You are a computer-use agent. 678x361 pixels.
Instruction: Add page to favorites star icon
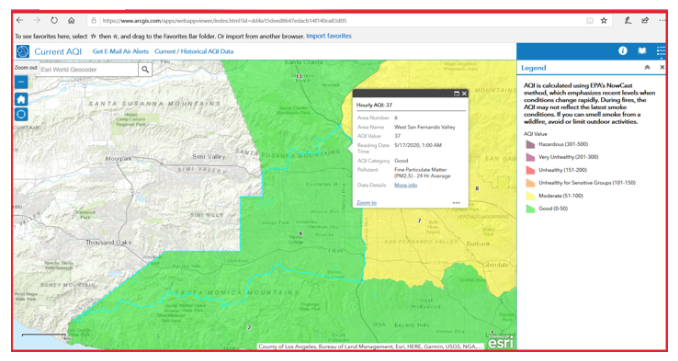pyautogui.click(x=604, y=20)
